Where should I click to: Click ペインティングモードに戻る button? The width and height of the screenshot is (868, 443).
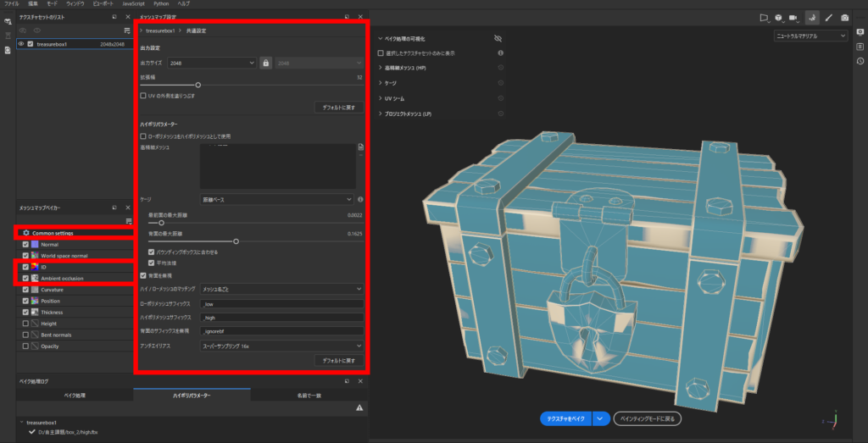point(648,418)
